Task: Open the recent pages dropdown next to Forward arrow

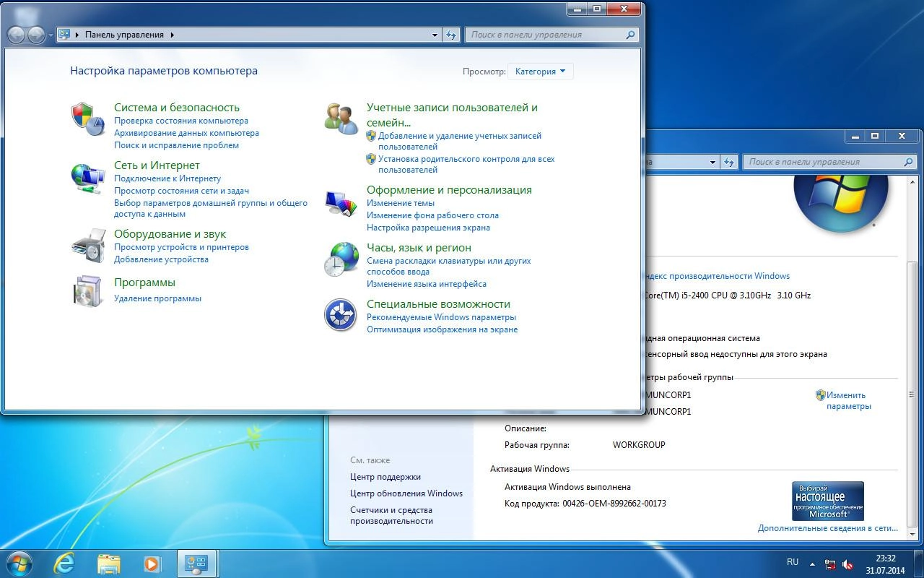Action: [x=51, y=35]
